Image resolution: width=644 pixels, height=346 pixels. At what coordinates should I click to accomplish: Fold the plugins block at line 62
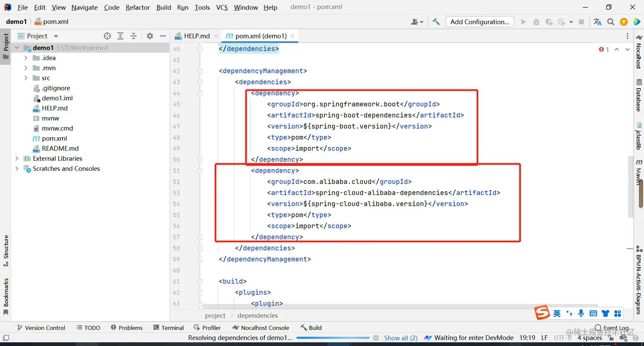tap(200, 292)
